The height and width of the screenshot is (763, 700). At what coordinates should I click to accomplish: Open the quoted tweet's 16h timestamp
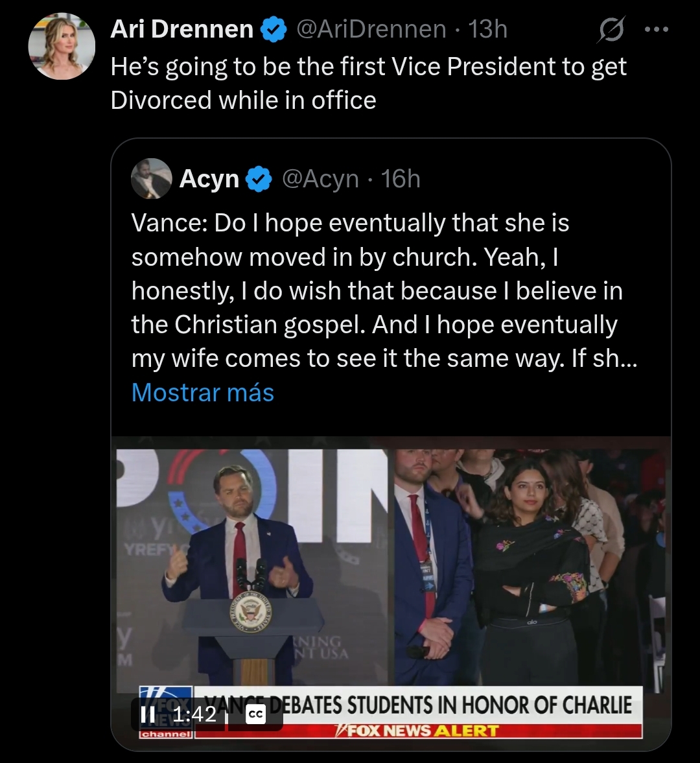pyautogui.click(x=401, y=179)
